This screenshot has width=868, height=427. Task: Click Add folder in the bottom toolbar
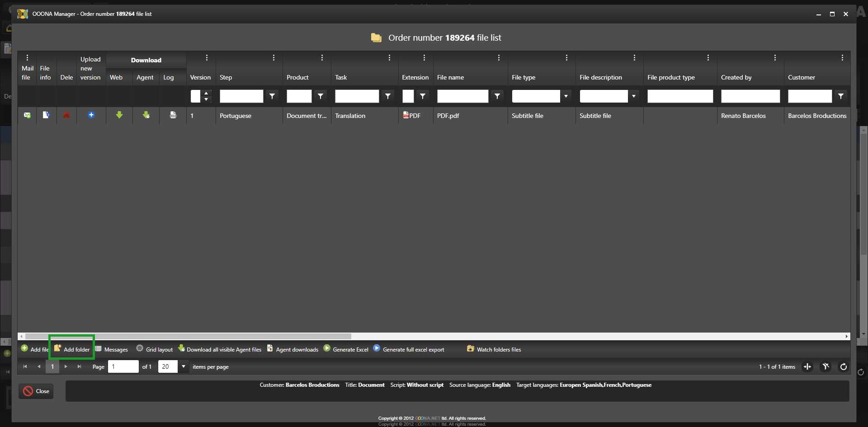pyautogui.click(x=72, y=349)
